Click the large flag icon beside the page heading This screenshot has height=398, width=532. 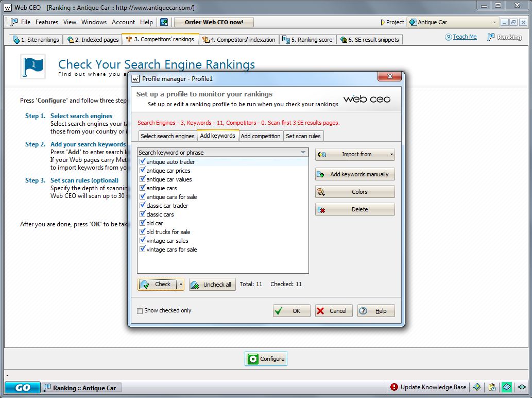pyautogui.click(x=33, y=66)
